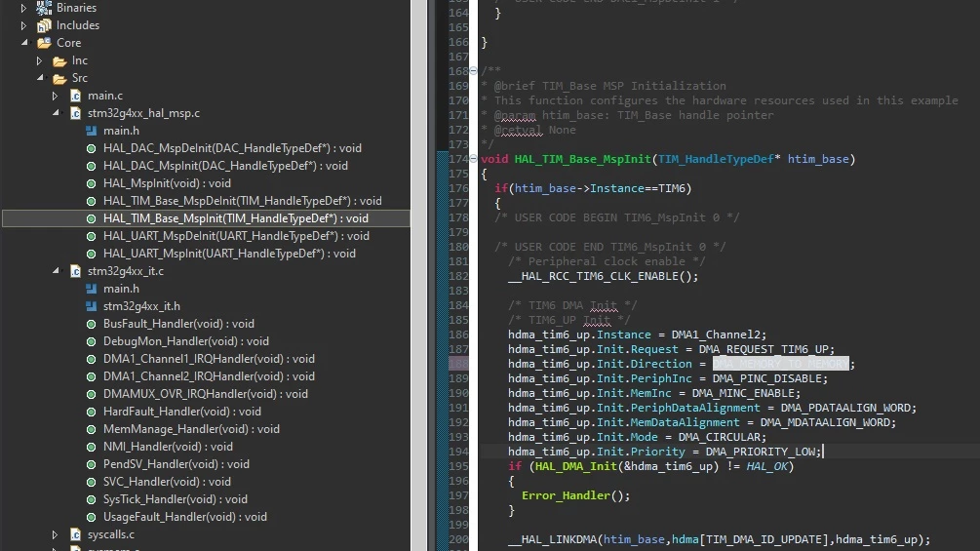Image resolution: width=980 pixels, height=551 pixels.
Task: Click the function icon for NMI_Handler
Action: 92,447
